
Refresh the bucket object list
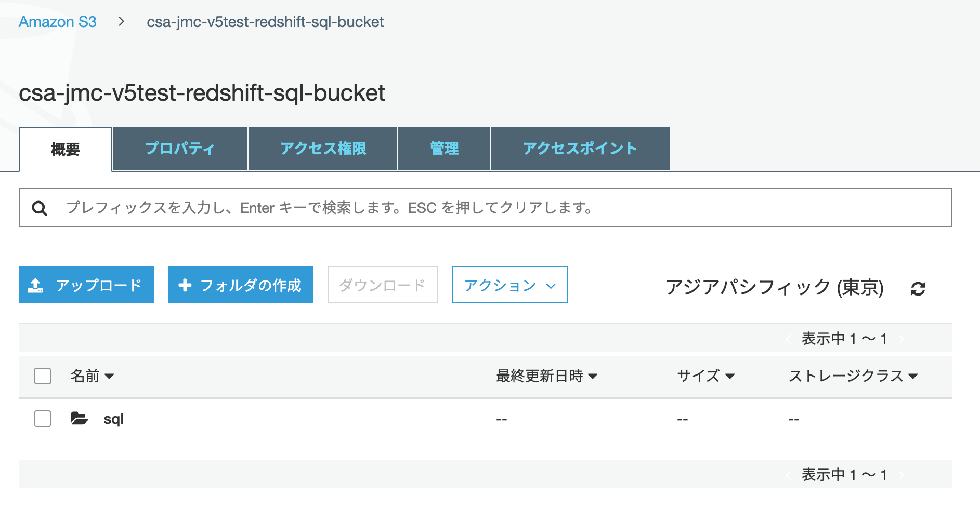coord(918,289)
